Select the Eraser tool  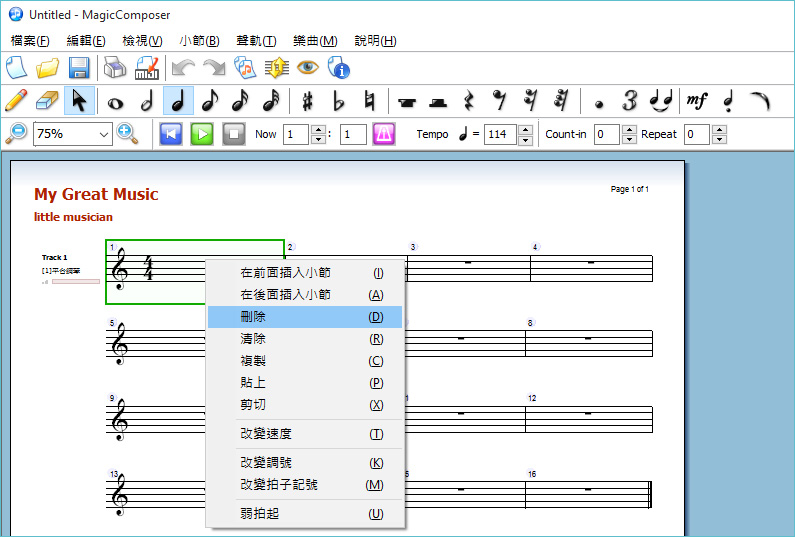[x=47, y=101]
